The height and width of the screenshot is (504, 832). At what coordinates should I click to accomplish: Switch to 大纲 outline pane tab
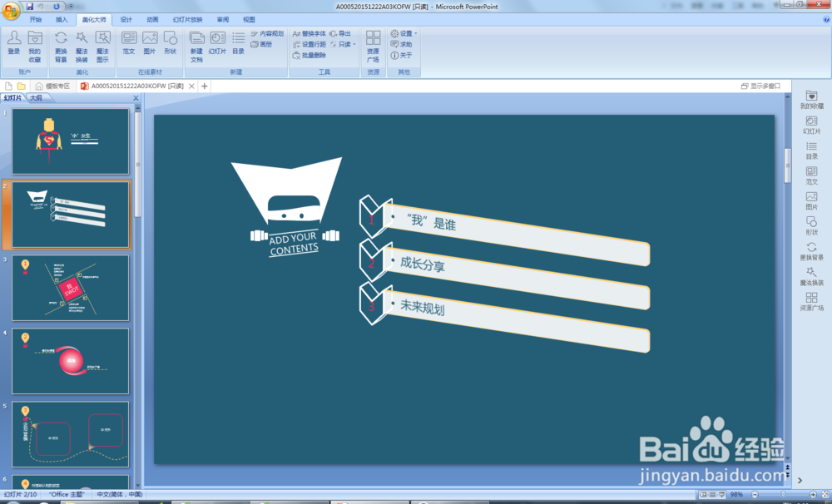36,98
